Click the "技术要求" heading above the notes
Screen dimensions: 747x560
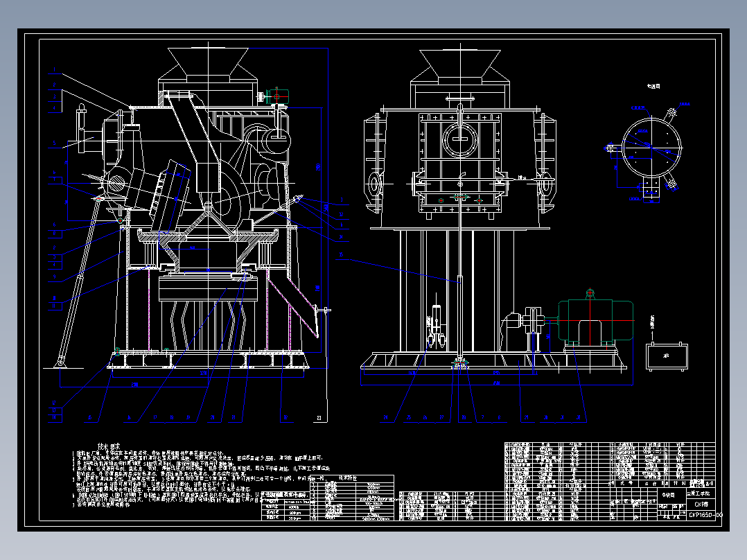(x=109, y=446)
